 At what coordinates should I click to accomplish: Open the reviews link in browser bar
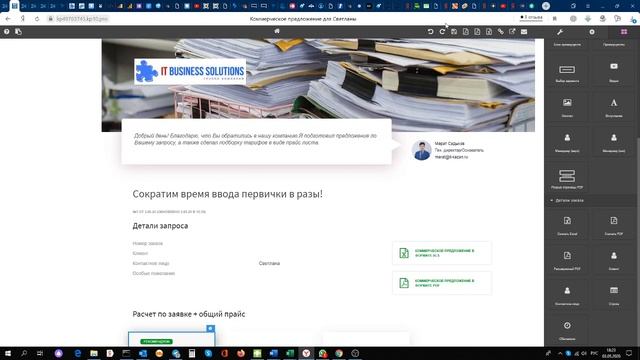pos(531,18)
